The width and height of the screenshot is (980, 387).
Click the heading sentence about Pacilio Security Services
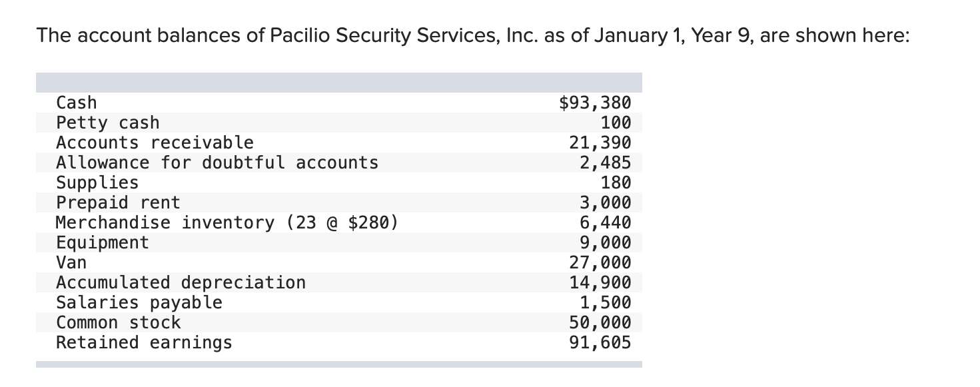point(472,35)
